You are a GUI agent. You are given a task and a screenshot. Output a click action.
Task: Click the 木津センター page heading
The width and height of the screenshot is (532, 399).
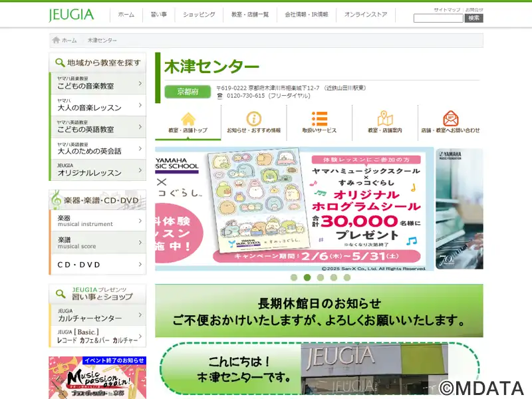point(211,67)
